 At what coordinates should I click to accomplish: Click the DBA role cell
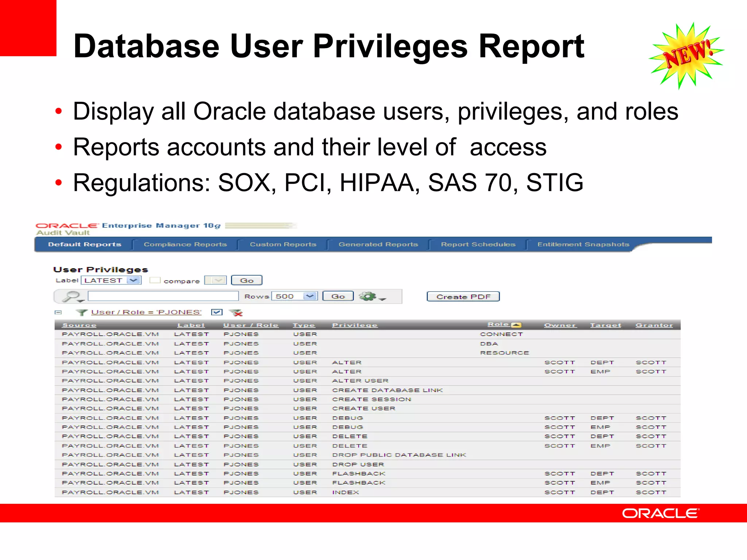pyautogui.click(x=489, y=343)
